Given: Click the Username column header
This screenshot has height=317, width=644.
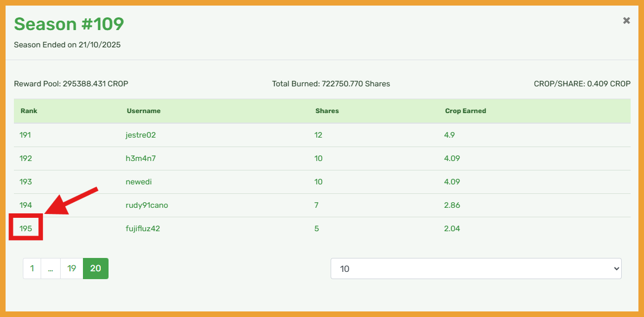Looking at the screenshot, I should click(x=144, y=111).
